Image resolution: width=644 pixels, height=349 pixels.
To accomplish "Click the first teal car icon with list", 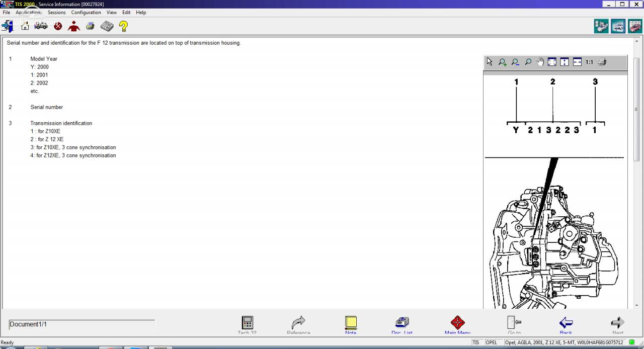I will (x=601, y=26).
